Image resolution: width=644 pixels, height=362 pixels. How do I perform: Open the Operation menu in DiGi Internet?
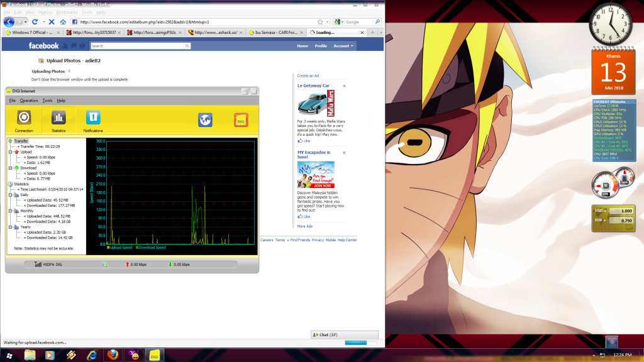click(29, 101)
